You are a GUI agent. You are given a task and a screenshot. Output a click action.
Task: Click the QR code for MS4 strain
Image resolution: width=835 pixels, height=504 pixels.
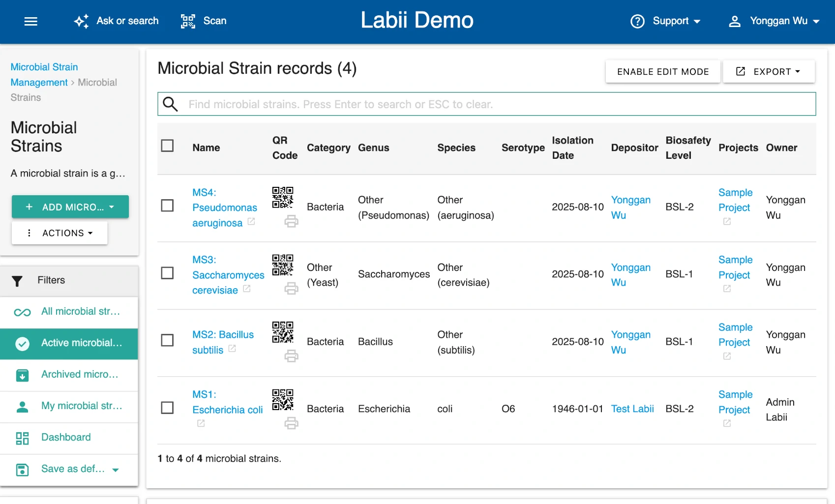click(283, 197)
